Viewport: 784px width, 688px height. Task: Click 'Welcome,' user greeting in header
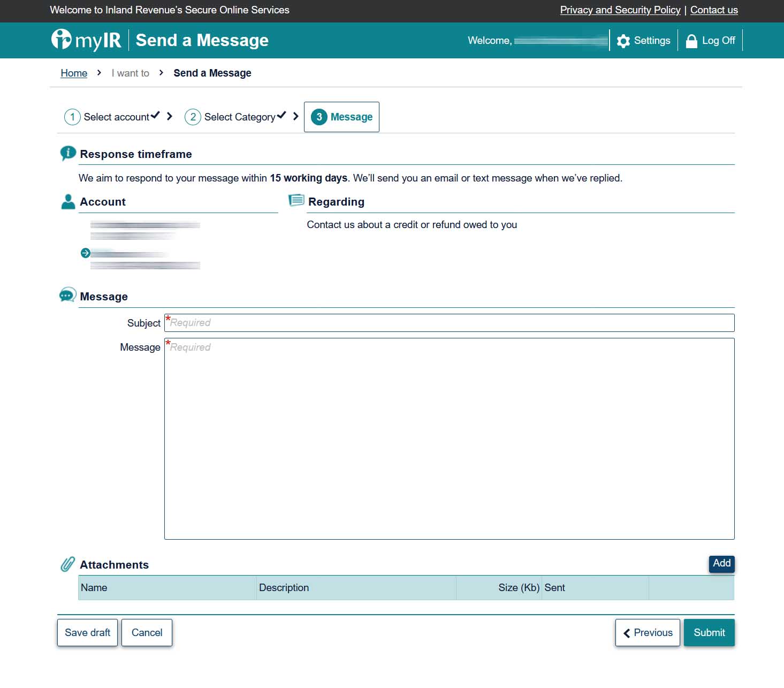[x=490, y=41]
